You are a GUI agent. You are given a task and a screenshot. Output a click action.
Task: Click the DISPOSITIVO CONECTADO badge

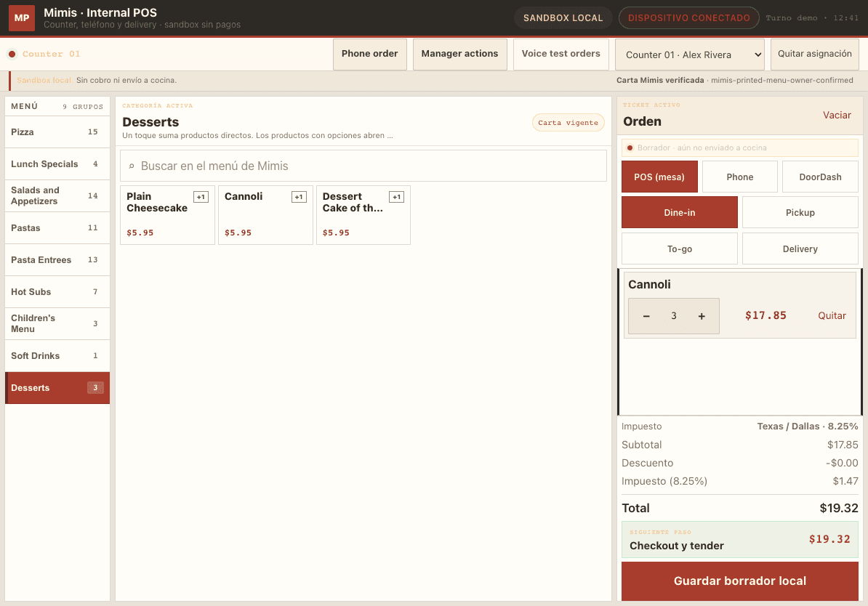coord(688,17)
